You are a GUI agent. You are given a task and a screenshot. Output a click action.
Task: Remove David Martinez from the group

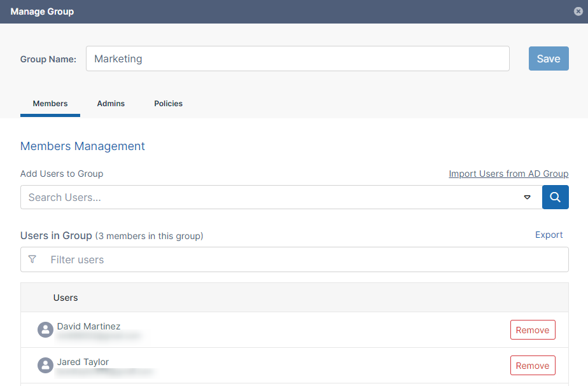(x=532, y=330)
